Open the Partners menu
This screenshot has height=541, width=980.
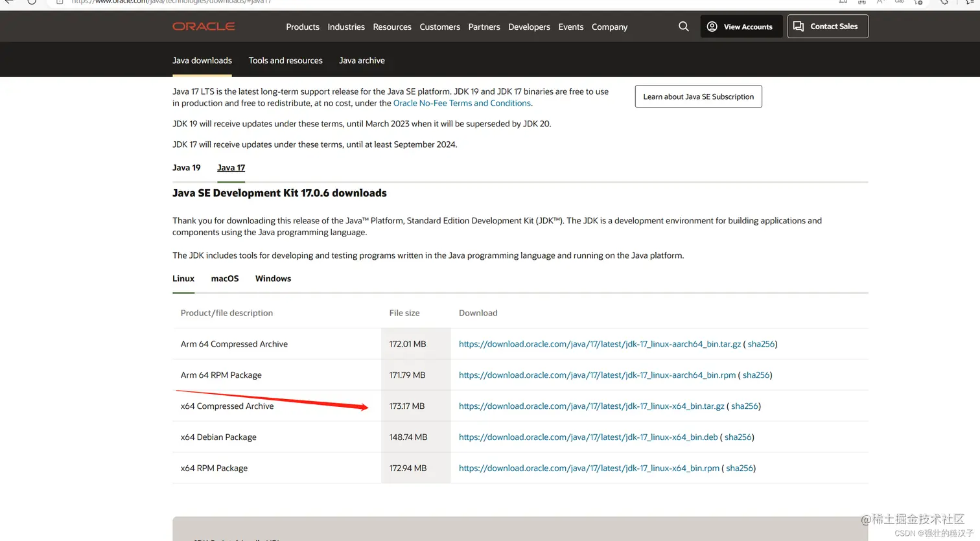[x=484, y=27]
